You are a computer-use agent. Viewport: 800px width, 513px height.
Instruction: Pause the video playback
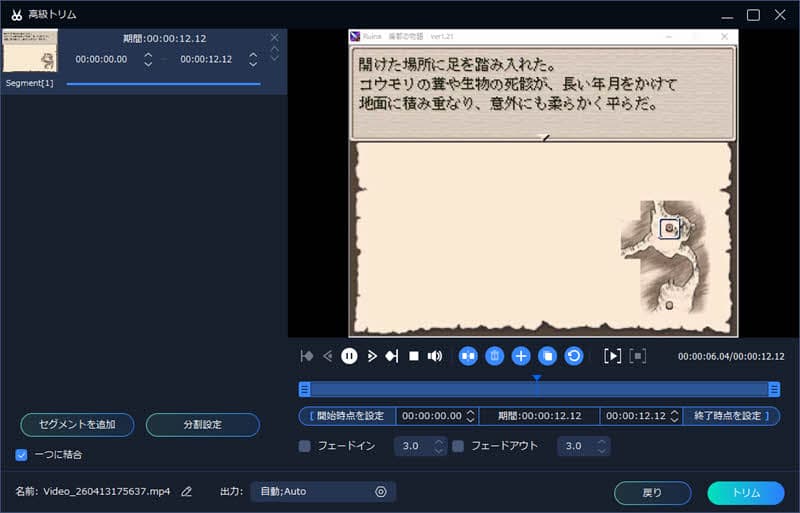[349, 356]
